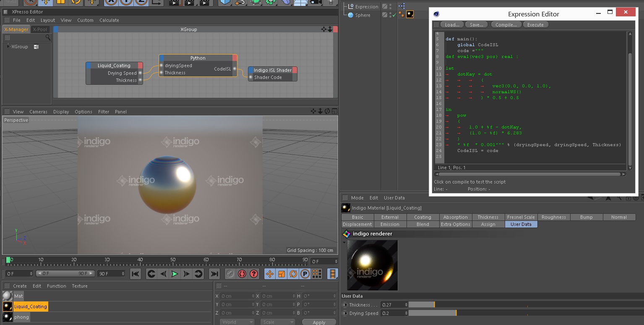Click the Expression null object icon
Viewport: 644px width, 325px height.
click(351, 7)
